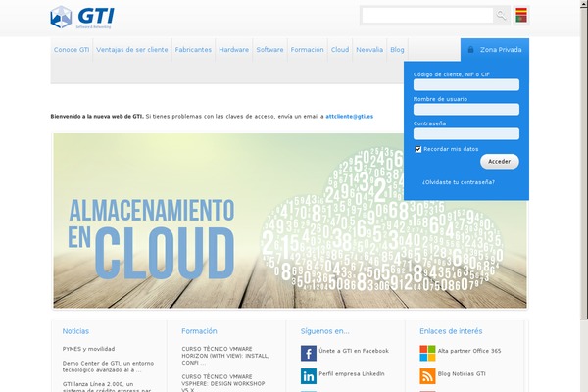Focus the Nombre de usuario field
Screen dimensions: 588x392
(x=466, y=109)
